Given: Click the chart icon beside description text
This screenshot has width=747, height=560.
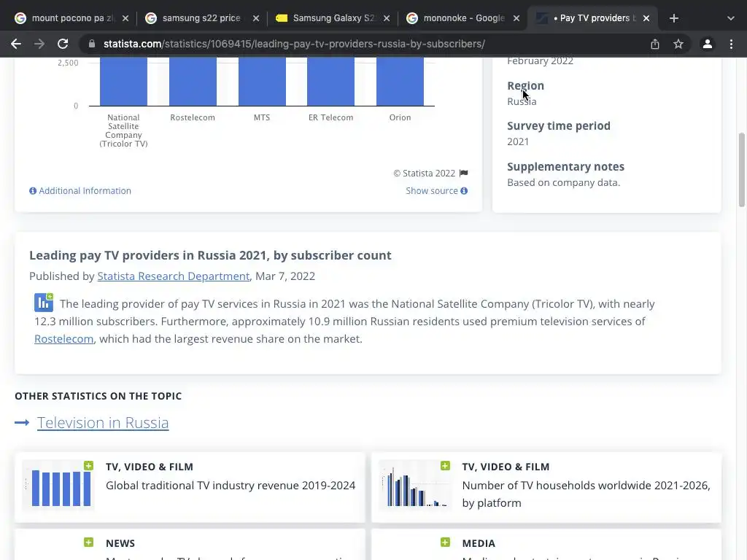Looking at the screenshot, I should click(x=43, y=303).
